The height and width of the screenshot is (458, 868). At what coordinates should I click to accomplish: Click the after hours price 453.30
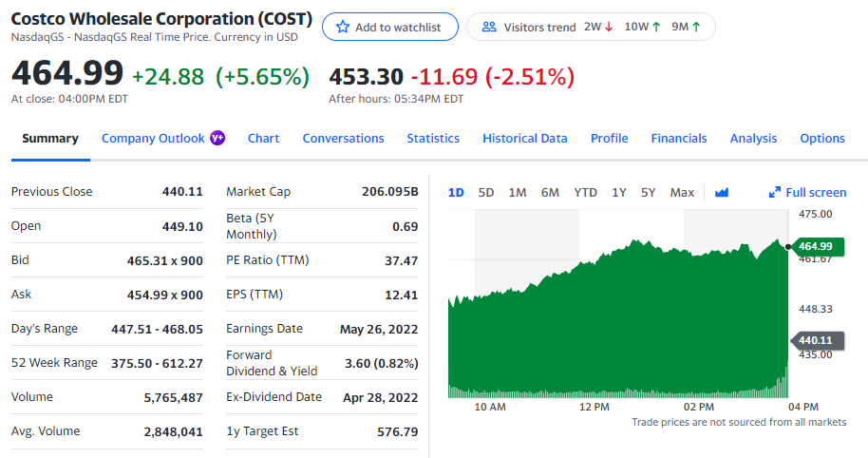[366, 77]
